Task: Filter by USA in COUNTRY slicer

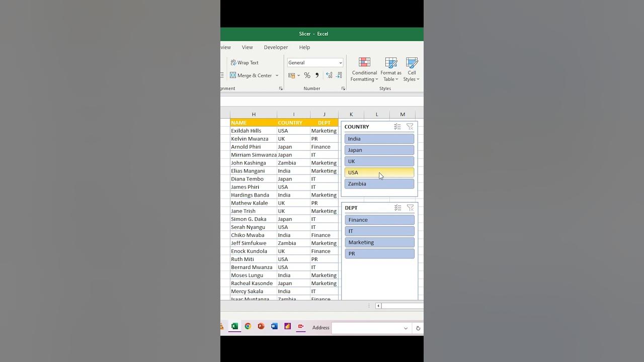Action: point(379,172)
